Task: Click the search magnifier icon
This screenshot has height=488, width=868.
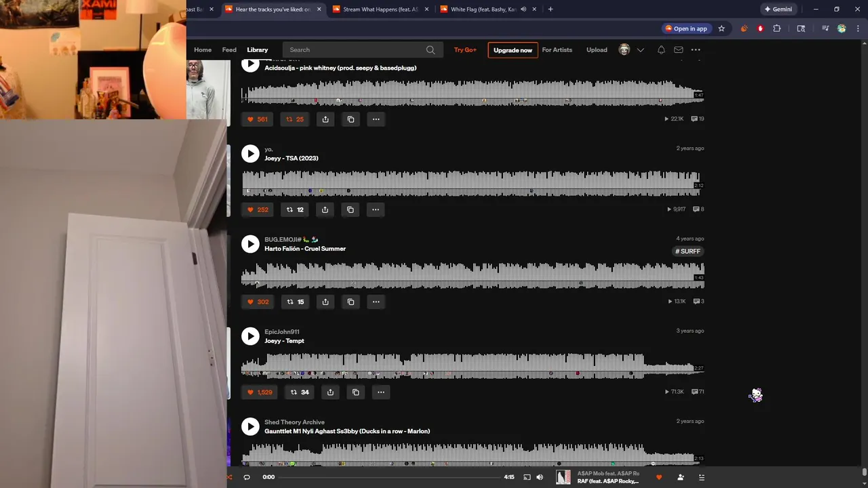Action: coord(431,49)
